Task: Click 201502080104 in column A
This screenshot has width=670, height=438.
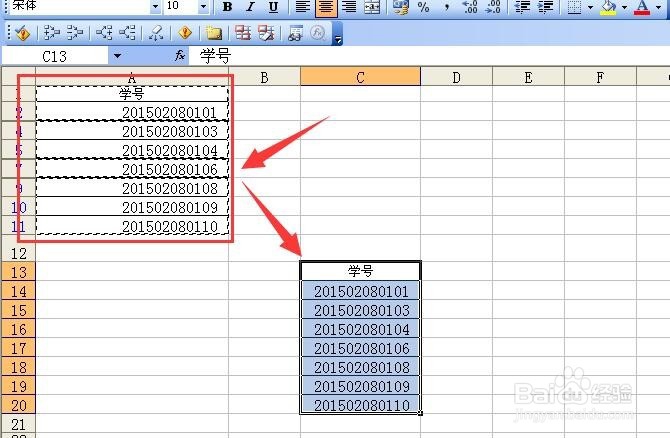Action: 132,150
